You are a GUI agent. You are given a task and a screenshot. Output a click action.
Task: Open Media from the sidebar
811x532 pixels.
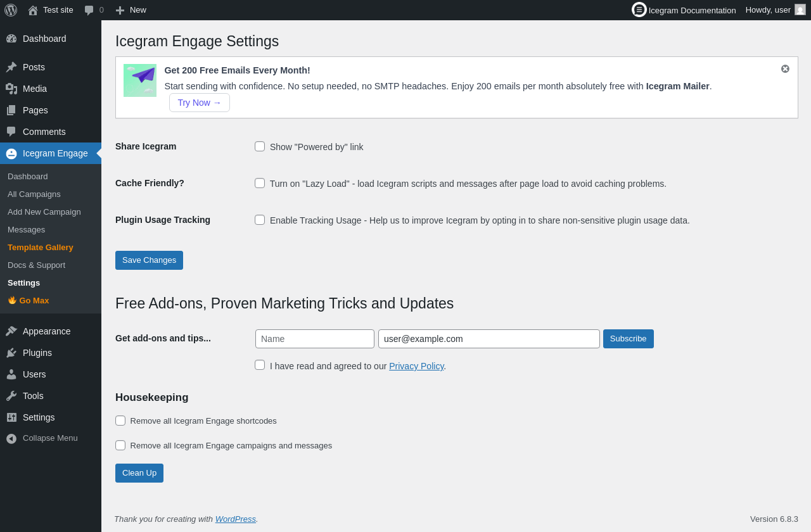point(35,89)
